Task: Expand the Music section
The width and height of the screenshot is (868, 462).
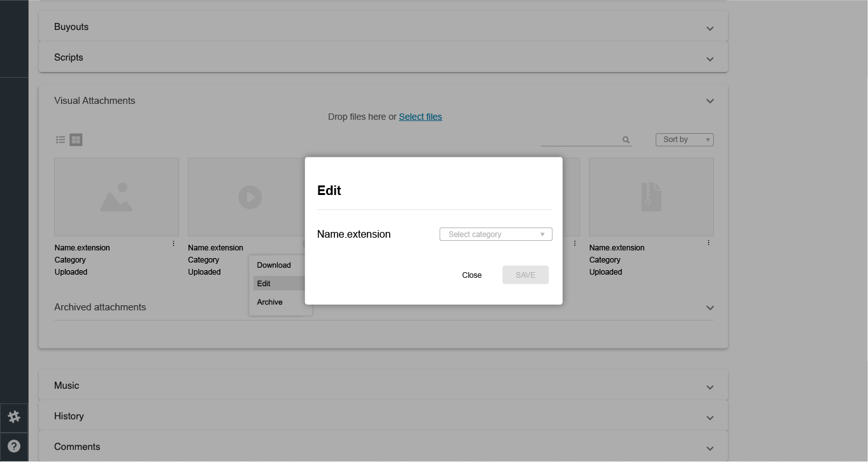Action: click(709, 387)
